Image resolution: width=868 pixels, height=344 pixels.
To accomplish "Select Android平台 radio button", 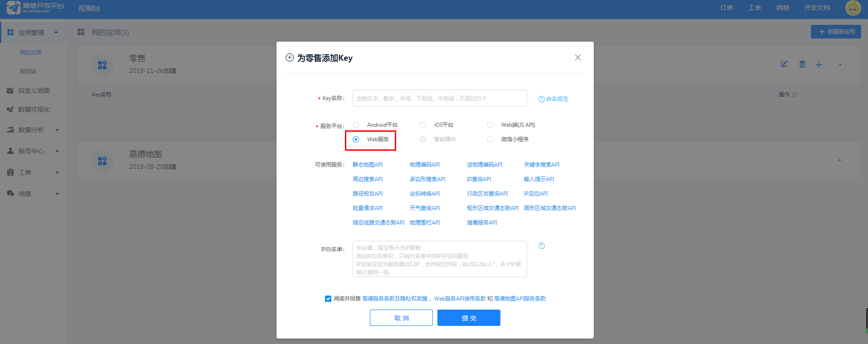I will [x=356, y=125].
